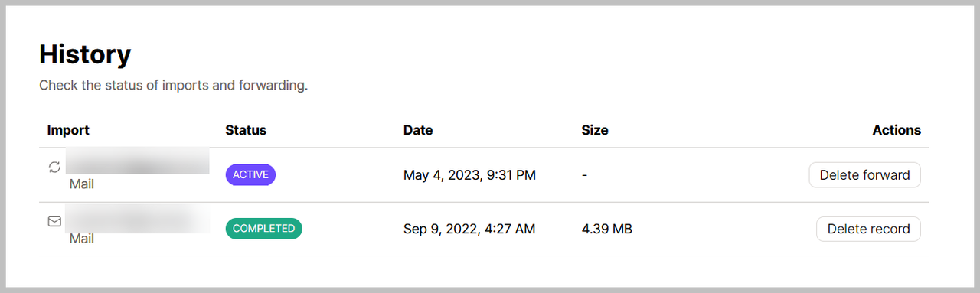Select the Date column header

pos(418,130)
